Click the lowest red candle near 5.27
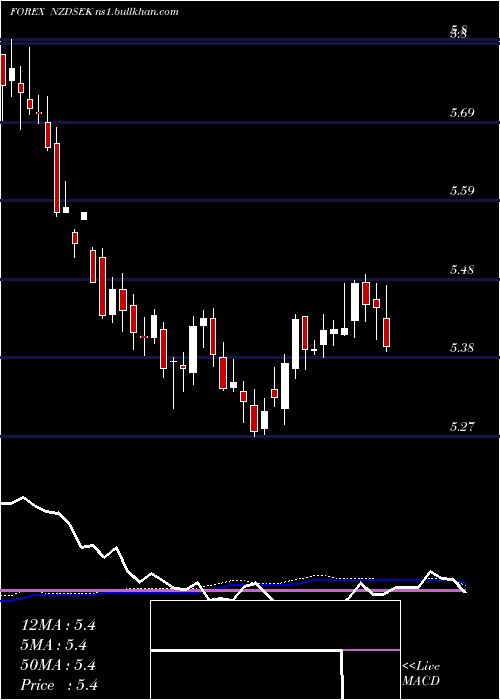Viewport: 500px width, 700px height. pyautogui.click(x=254, y=418)
